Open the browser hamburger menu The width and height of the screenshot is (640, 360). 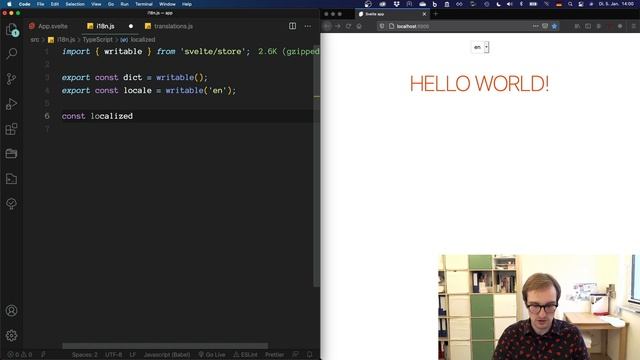pos(633,26)
